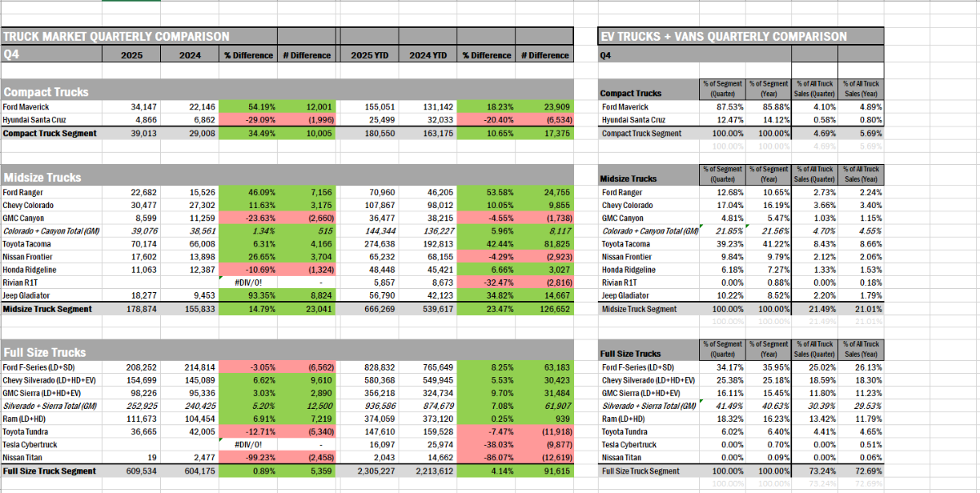Viewport: 980px width, 493px height.
Task: Select the 2024 YTD column header
Action: [x=428, y=56]
